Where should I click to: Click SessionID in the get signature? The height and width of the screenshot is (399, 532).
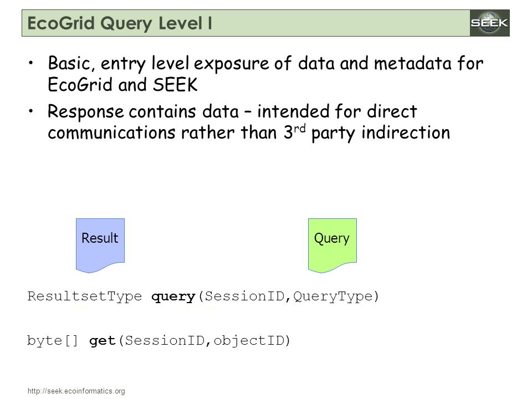pos(165,340)
